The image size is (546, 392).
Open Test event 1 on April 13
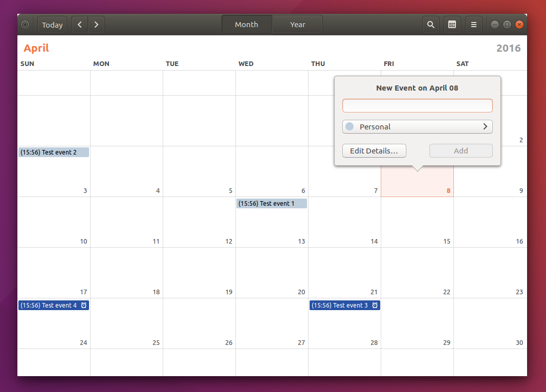click(270, 203)
